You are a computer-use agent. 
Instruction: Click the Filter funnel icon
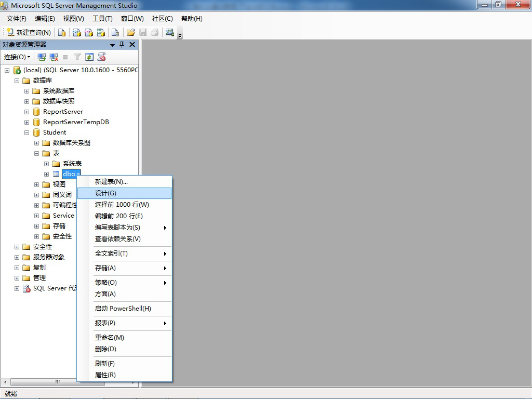tap(77, 57)
